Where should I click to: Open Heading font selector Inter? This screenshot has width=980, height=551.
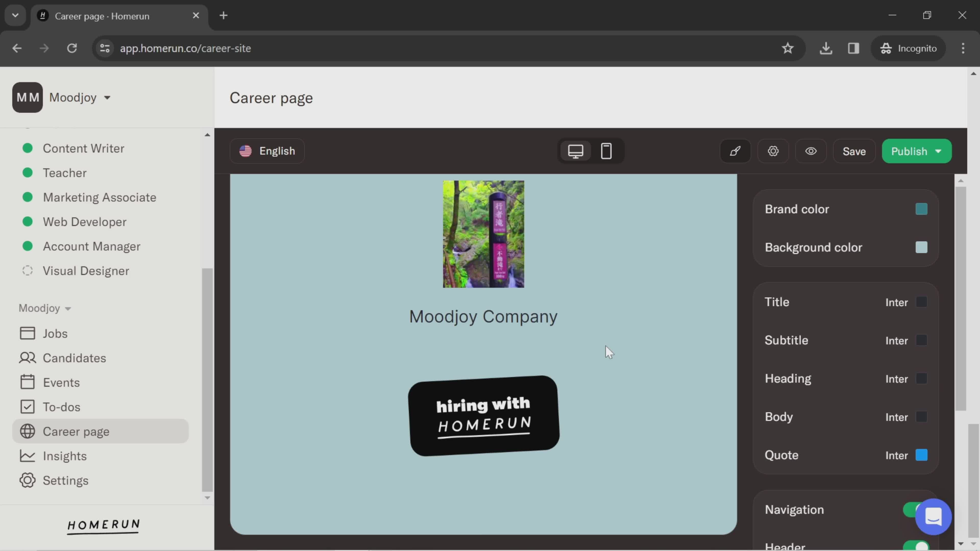[x=896, y=379]
